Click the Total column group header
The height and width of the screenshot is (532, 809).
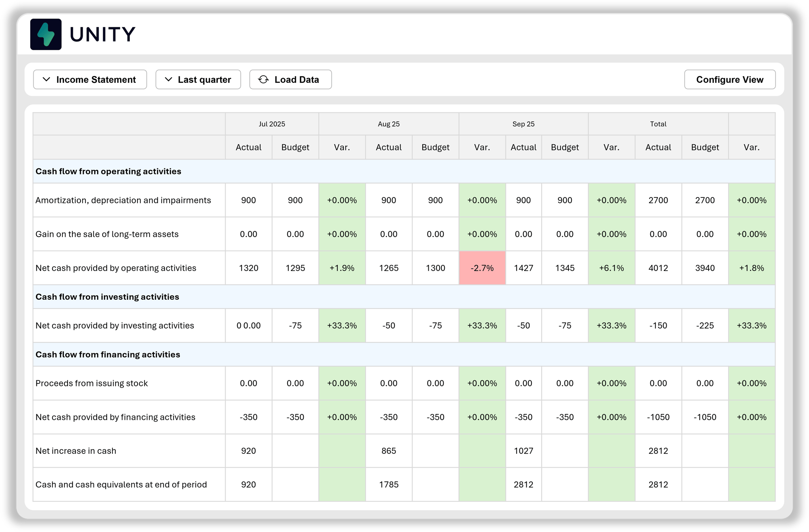tap(658, 124)
